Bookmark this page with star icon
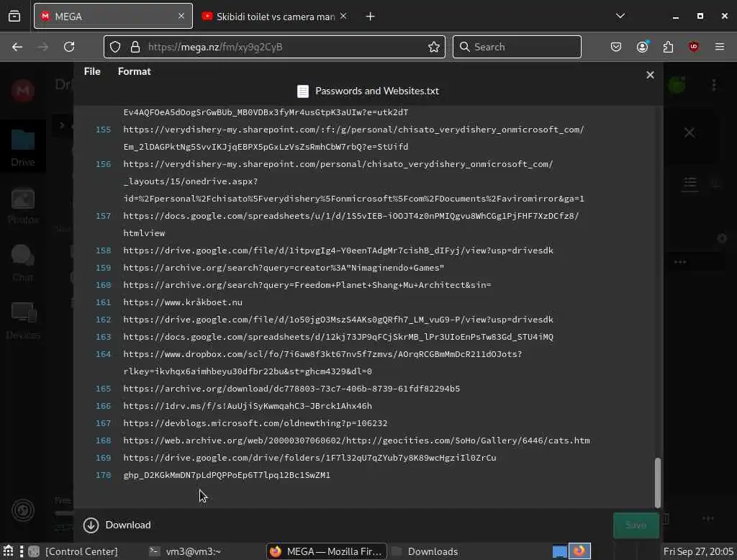This screenshot has height=560, width=737. point(434,47)
